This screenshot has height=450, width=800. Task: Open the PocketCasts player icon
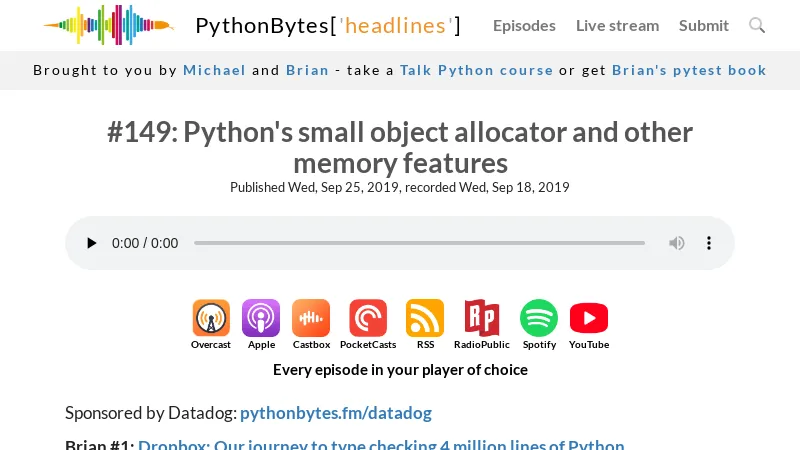368,319
